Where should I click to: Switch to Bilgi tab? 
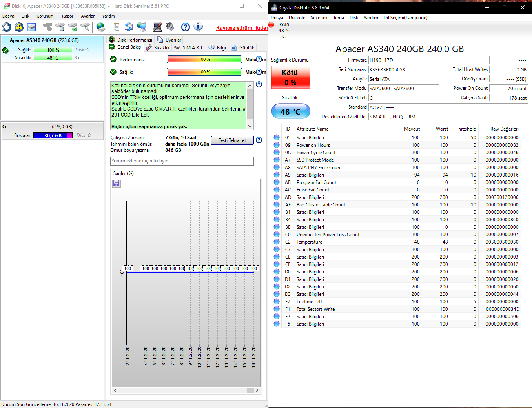pyautogui.click(x=217, y=48)
